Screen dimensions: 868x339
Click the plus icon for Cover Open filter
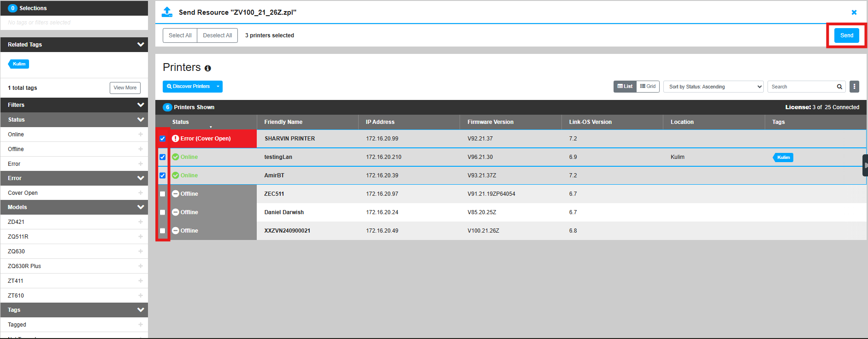pyautogui.click(x=141, y=193)
